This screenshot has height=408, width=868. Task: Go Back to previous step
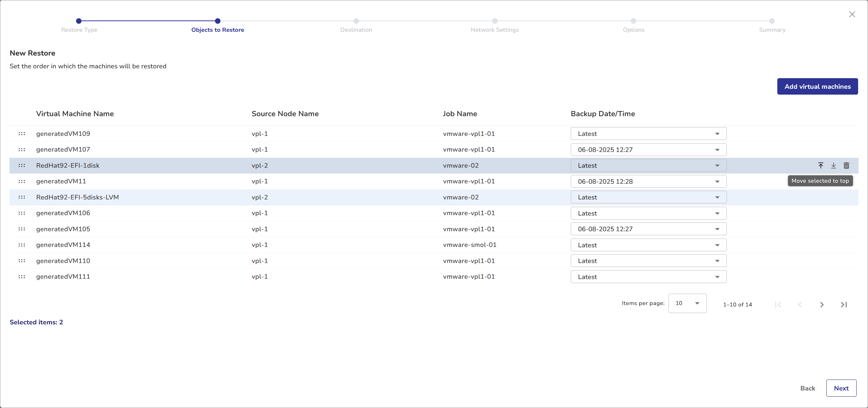click(807, 388)
